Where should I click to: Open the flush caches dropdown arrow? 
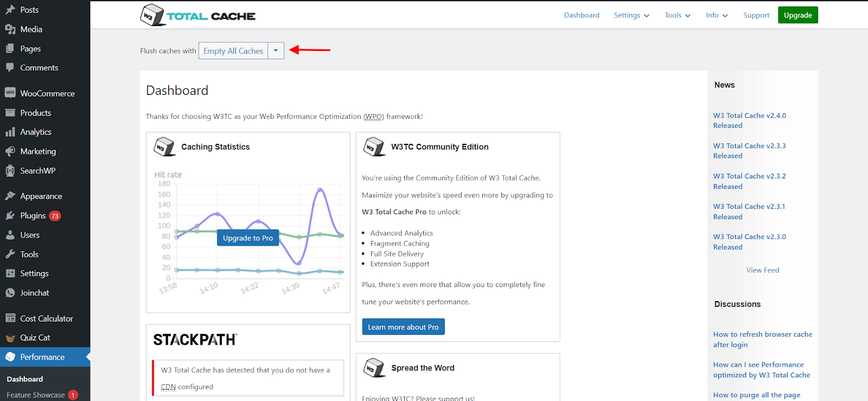pos(276,50)
